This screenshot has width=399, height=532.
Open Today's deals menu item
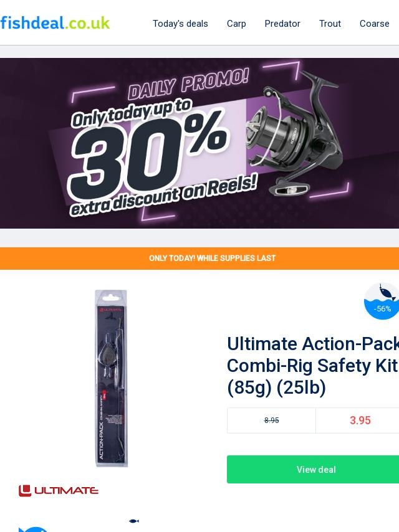click(180, 24)
